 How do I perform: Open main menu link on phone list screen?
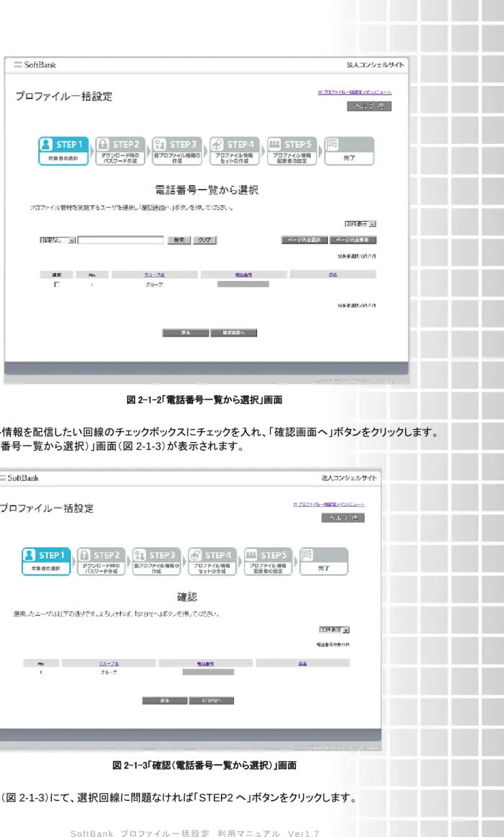[355, 92]
